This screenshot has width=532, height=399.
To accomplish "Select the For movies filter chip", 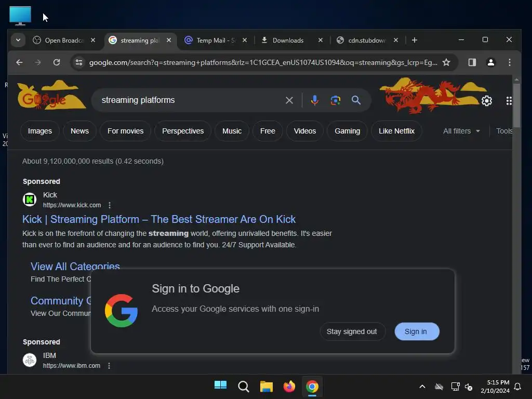I will (126, 131).
